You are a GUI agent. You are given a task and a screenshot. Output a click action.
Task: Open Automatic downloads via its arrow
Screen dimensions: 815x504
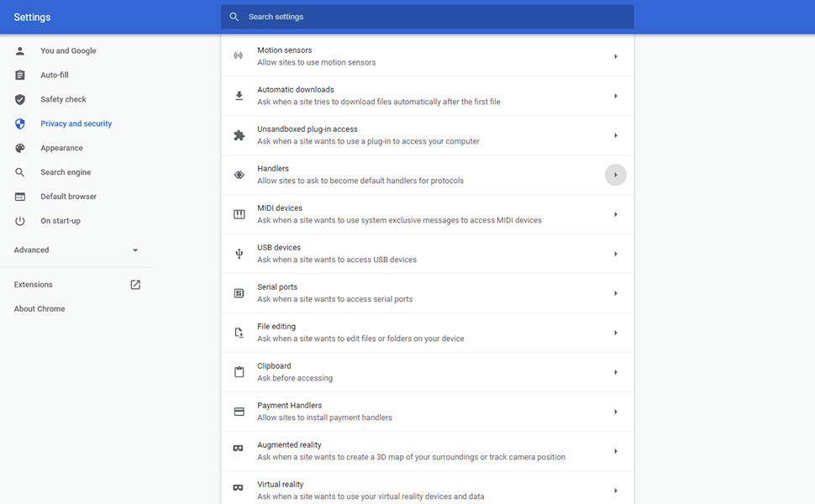[x=615, y=96]
